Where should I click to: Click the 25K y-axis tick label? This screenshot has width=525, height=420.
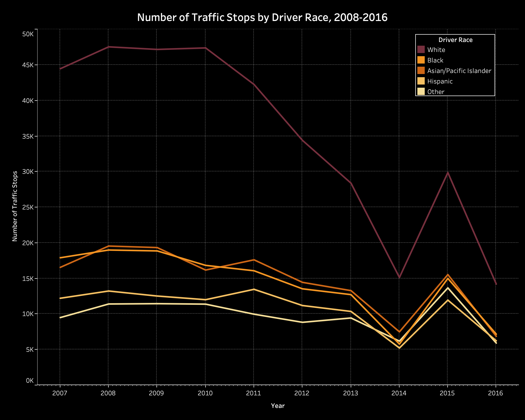(x=28, y=207)
